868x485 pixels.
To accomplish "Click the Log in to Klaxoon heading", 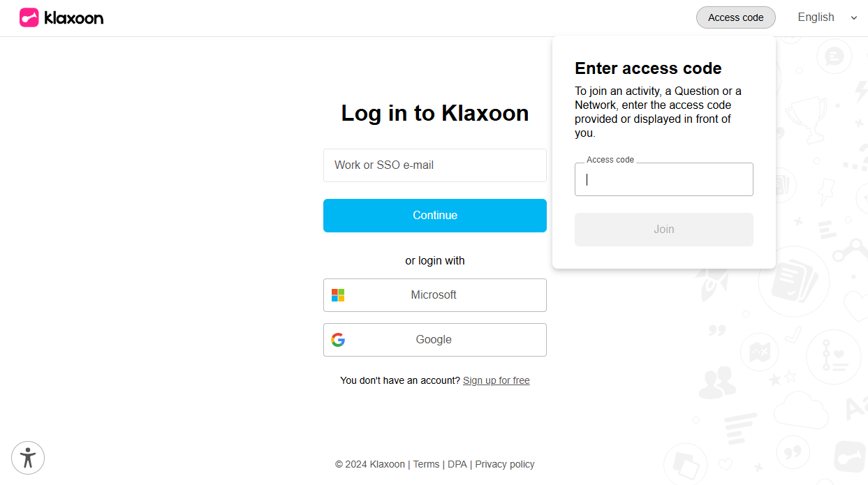I will click(x=434, y=113).
